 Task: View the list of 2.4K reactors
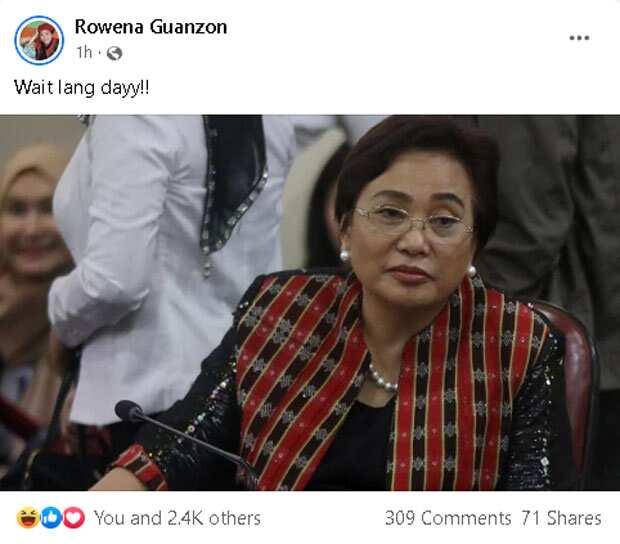tap(177, 518)
